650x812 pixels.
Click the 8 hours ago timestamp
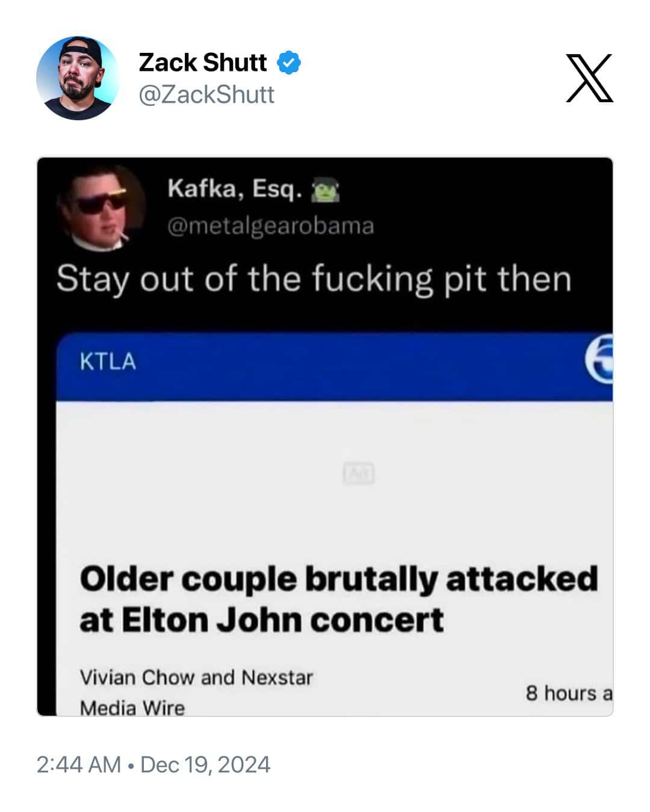point(569,693)
